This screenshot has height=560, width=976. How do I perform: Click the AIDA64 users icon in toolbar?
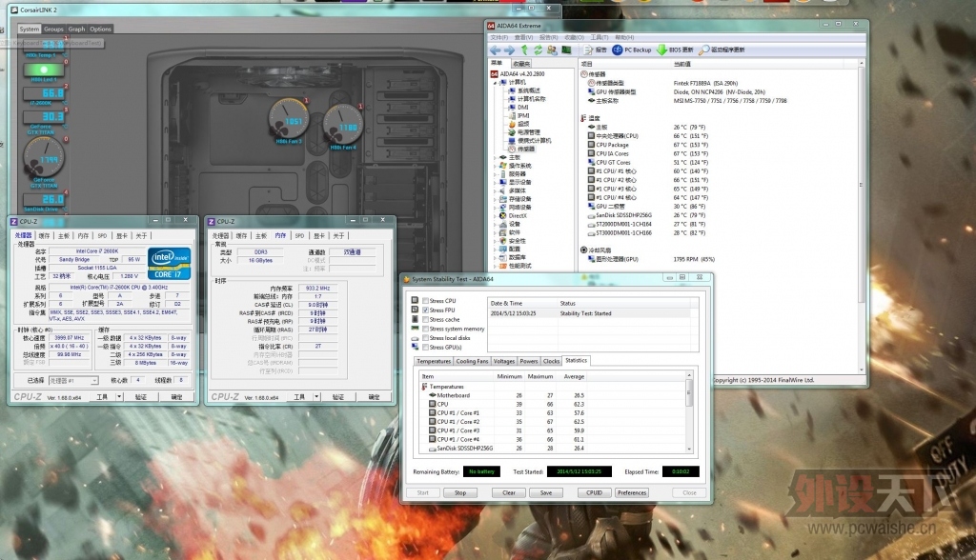(552, 50)
